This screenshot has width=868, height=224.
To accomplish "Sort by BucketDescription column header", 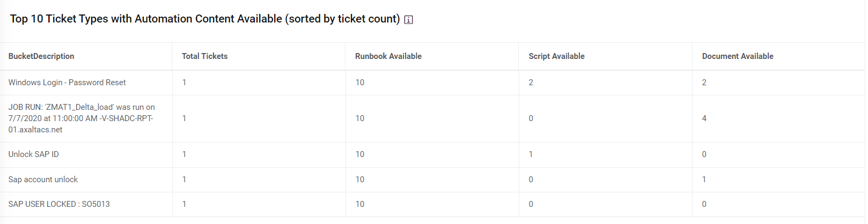I will 41,56.
